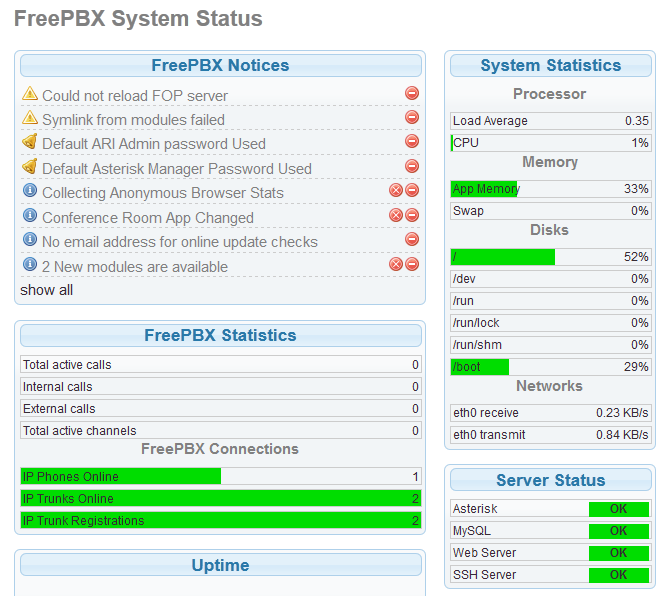Click the 'IP Trunk Registrations' progress bar
The image size is (669, 596).
click(x=221, y=520)
